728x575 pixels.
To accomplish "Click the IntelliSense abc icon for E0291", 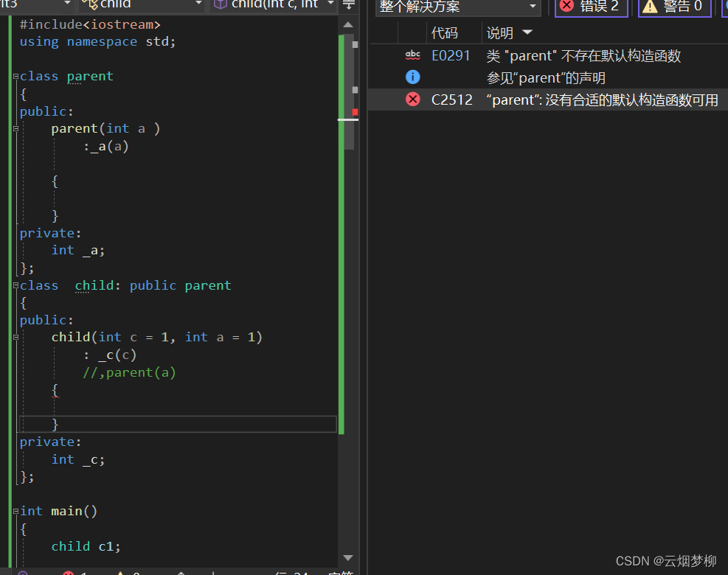I will point(413,56).
